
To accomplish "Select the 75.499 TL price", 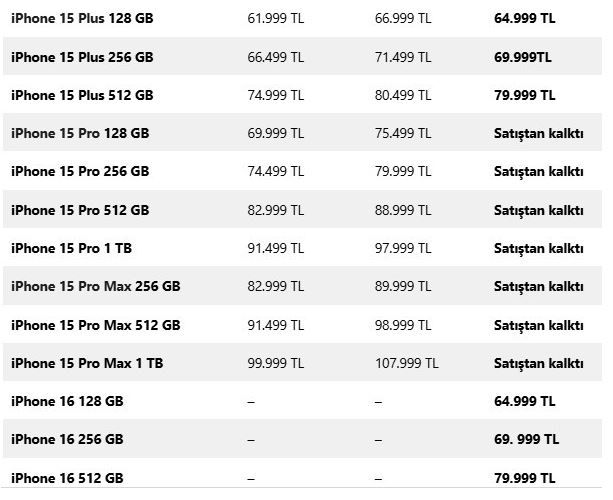I will tap(403, 133).
